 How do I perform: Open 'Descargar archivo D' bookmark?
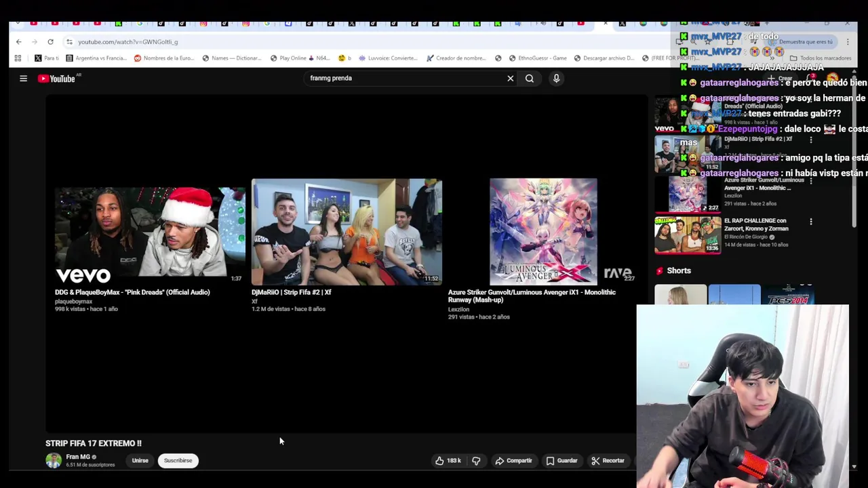click(x=604, y=58)
